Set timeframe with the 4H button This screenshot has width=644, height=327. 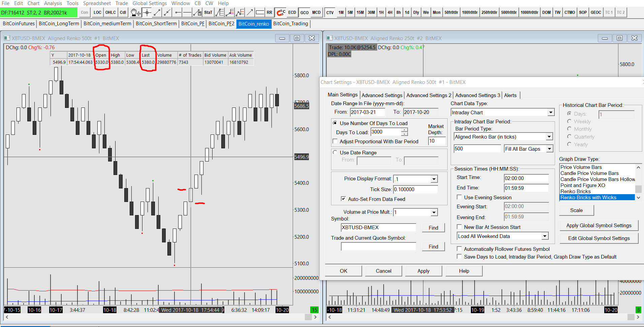click(390, 12)
